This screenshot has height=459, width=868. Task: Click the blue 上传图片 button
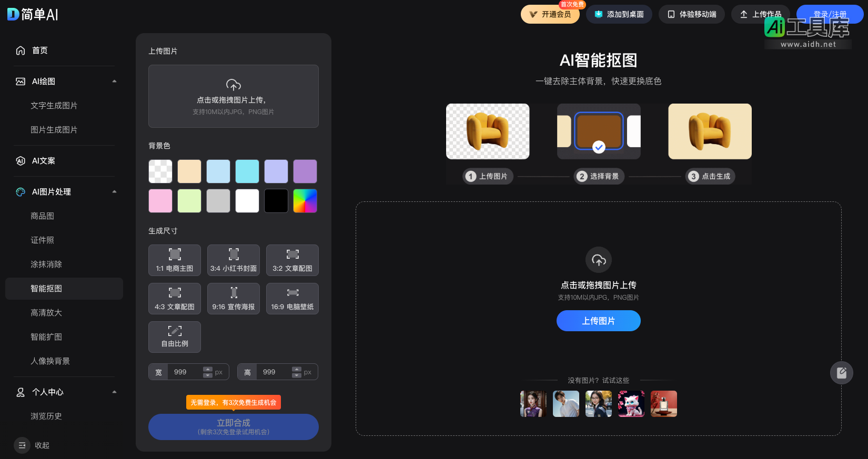coord(599,321)
